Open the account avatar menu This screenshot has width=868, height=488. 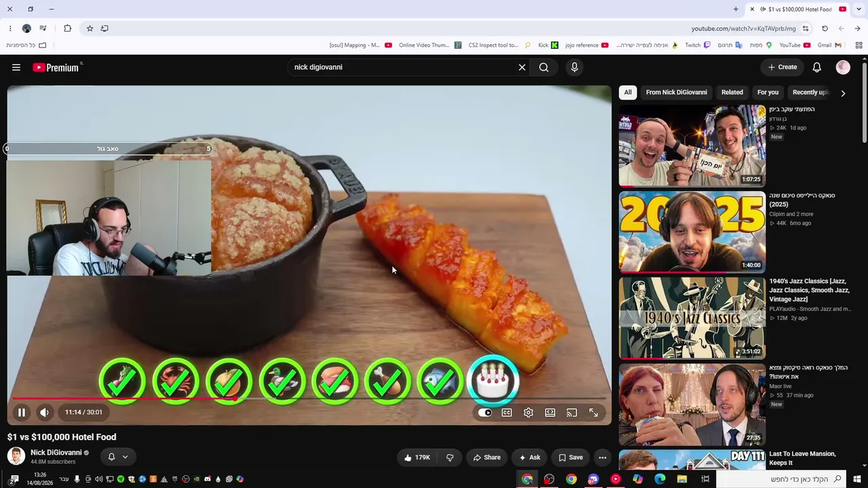843,67
